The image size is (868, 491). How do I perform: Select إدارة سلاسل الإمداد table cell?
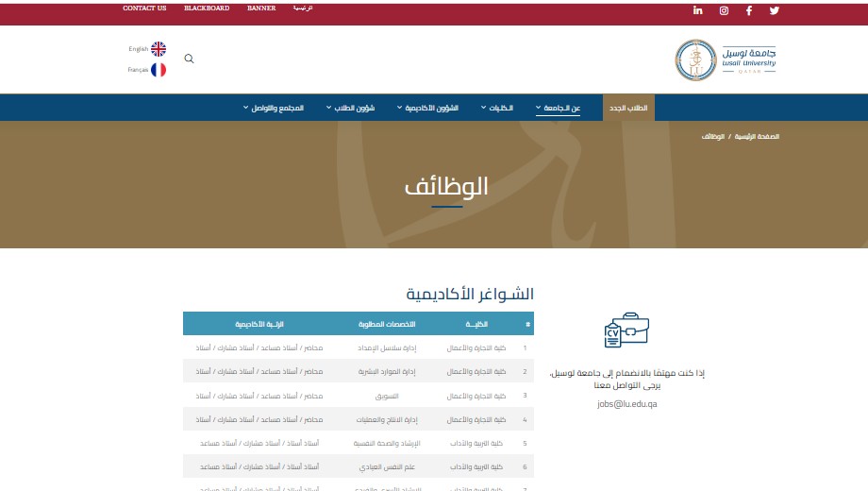387,348
